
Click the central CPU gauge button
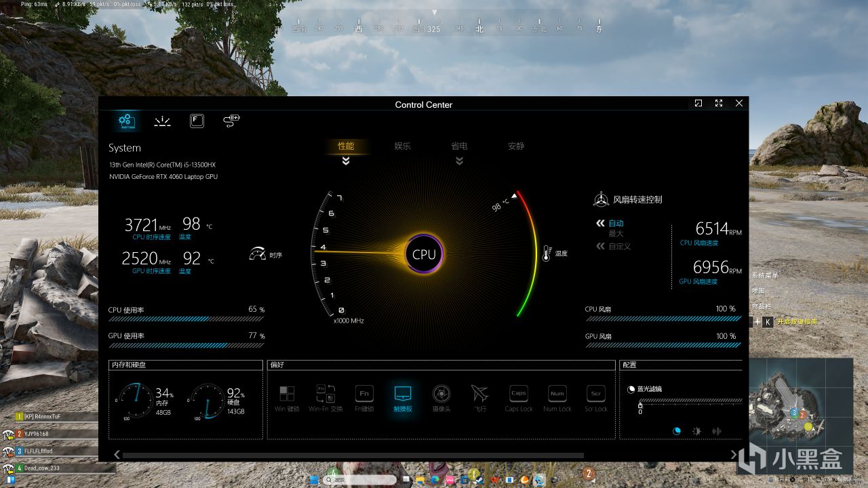[x=425, y=254]
